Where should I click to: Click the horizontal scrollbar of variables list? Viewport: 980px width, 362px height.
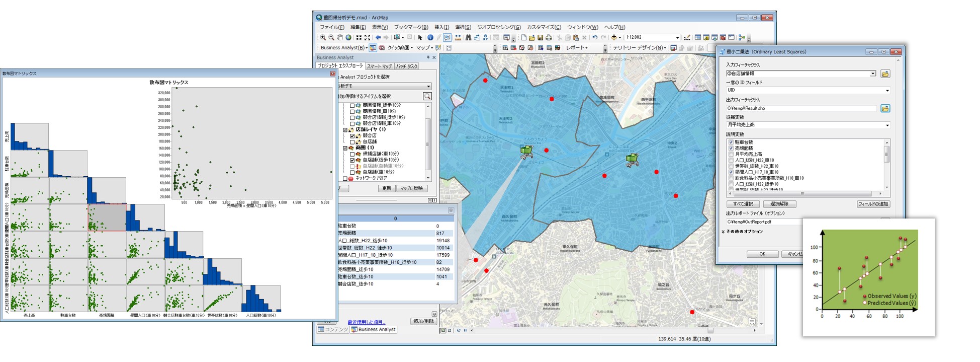click(803, 193)
